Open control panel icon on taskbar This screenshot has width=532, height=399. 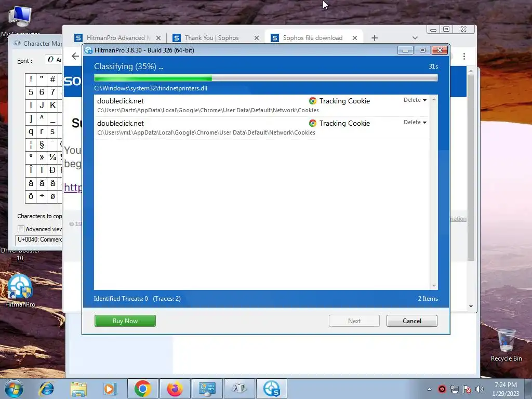click(x=207, y=389)
